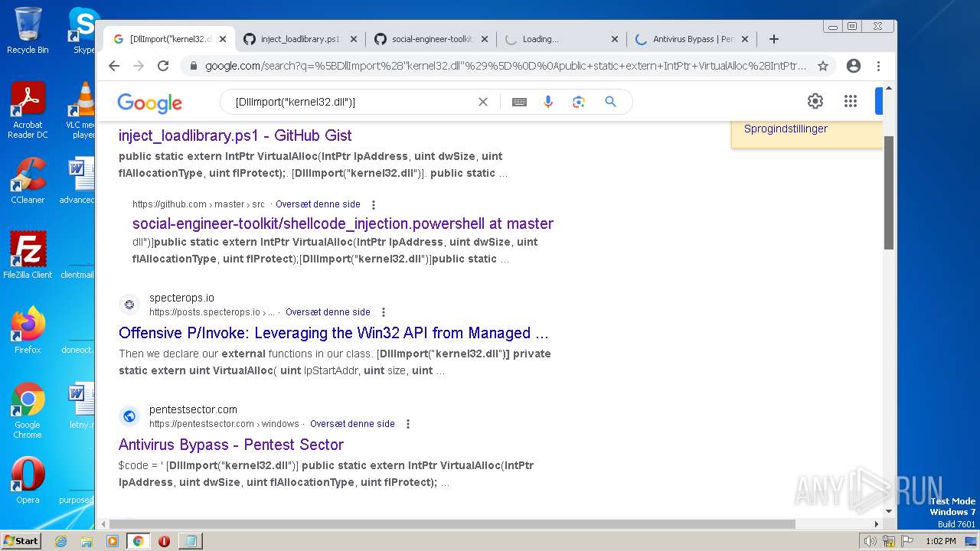Reload the page with the refresh icon
Viewport: 980px width, 551px height.
tap(163, 66)
